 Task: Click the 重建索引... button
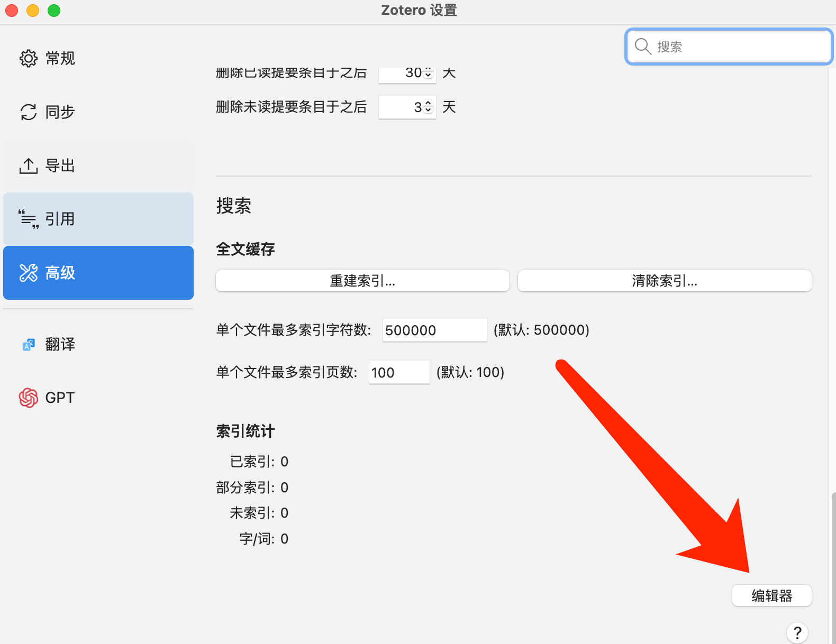pos(362,281)
